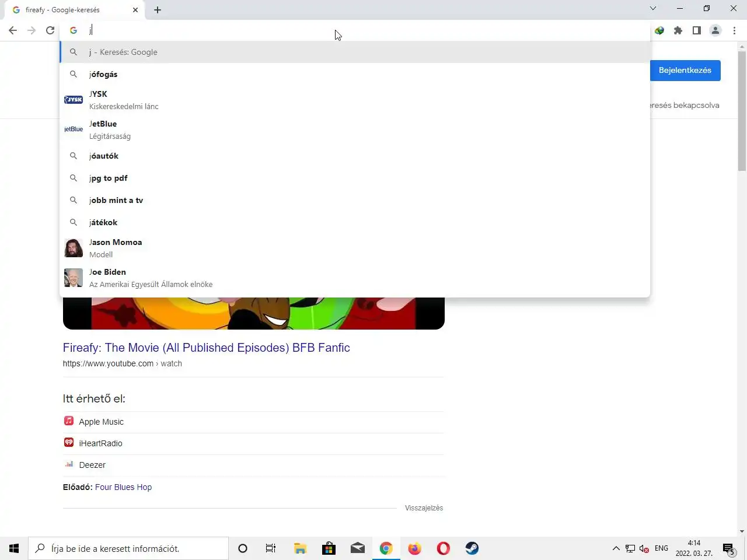Open the notification center icon

point(728,548)
